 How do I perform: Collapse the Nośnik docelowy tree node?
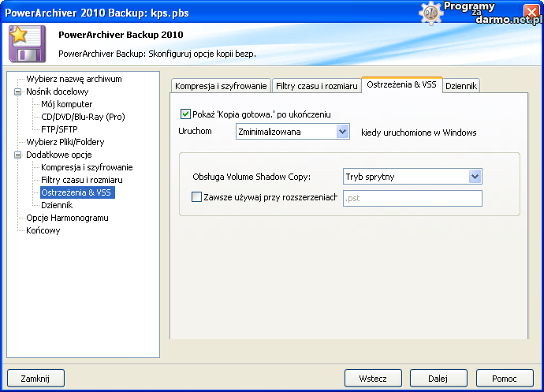pos(17,91)
